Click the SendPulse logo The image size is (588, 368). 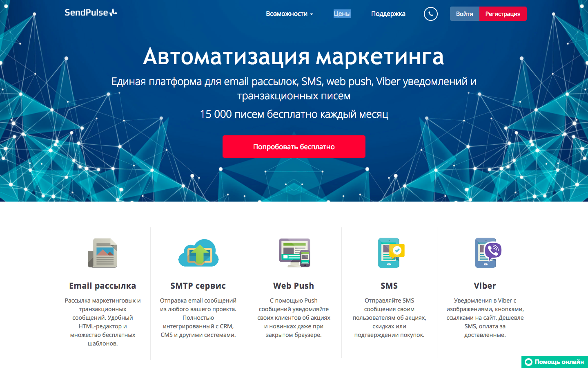click(x=91, y=13)
